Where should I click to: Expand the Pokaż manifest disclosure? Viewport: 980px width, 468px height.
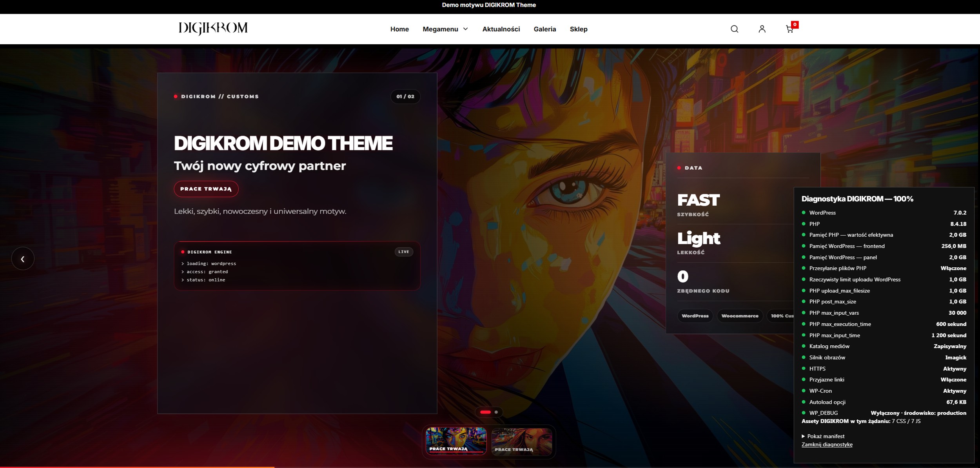pos(823,436)
